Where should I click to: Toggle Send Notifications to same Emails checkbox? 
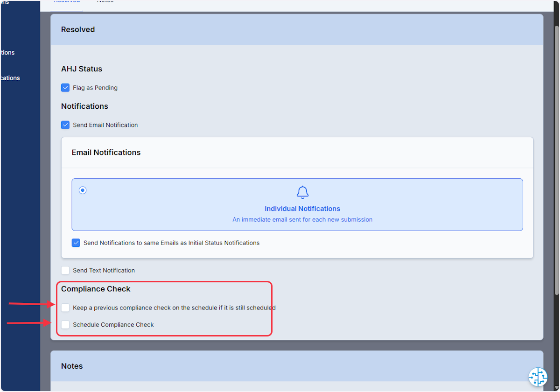76,243
